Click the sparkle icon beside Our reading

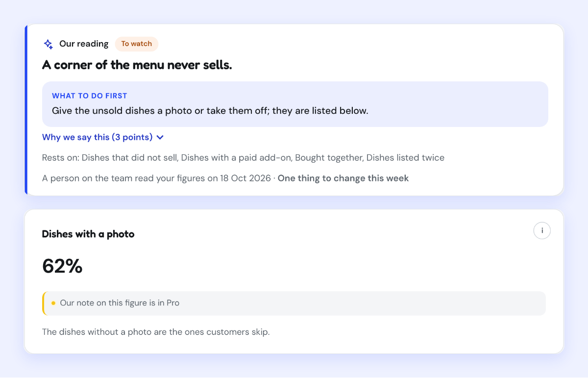point(48,44)
